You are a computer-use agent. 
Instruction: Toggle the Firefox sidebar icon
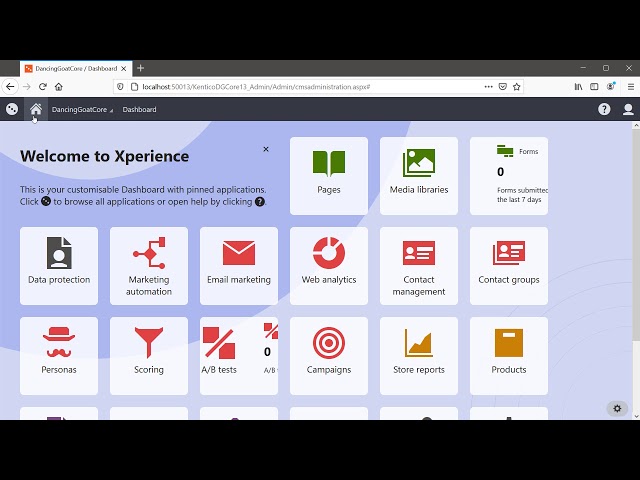click(x=594, y=87)
